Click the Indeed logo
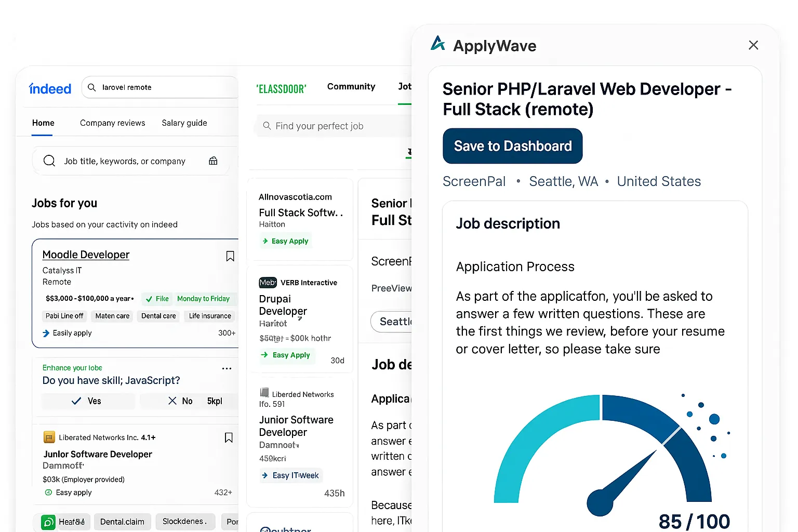This screenshot has width=798, height=532. 50,88
